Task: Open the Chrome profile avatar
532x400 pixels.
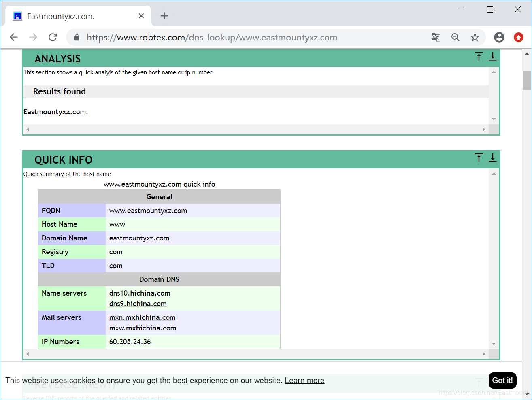Action: (x=499, y=37)
